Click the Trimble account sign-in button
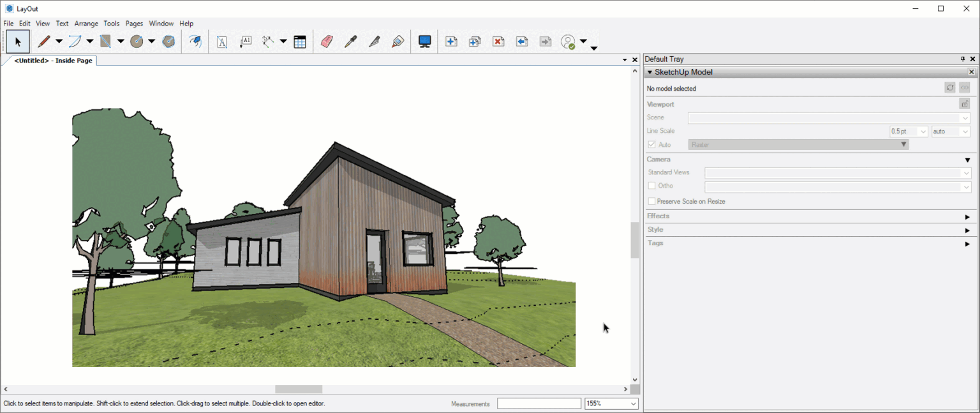Image resolution: width=980 pixels, height=413 pixels. point(568,41)
